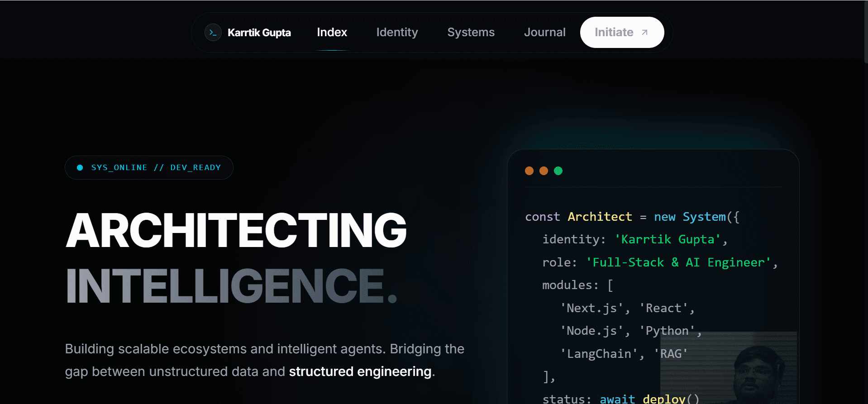Click the 'structured engineering' highlighted text
The width and height of the screenshot is (868, 404).
coord(360,371)
